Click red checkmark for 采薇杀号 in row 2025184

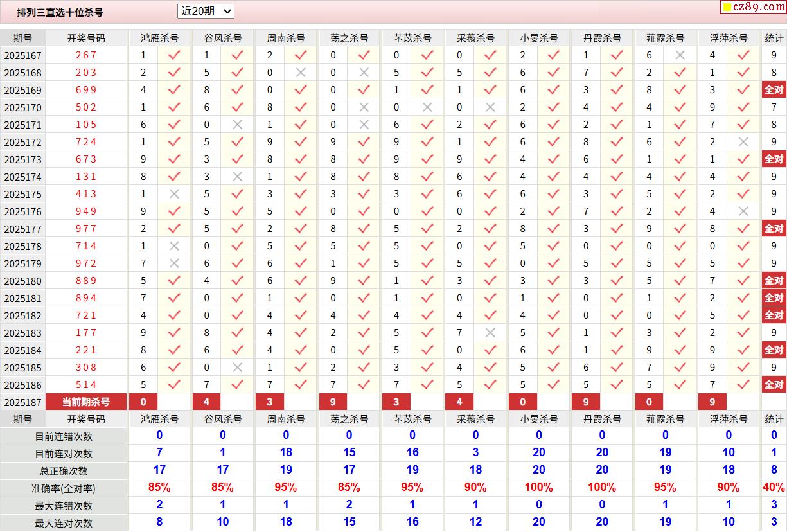[490, 350]
